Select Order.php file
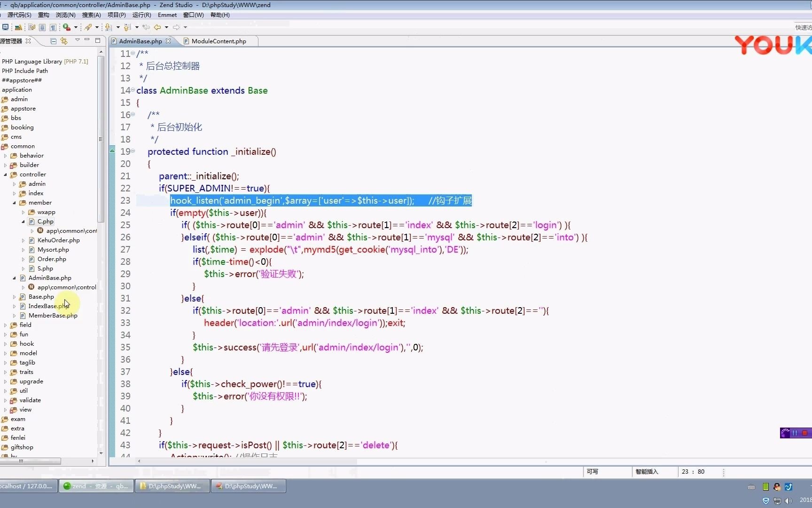The width and height of the screenshot is (812, 508). point(52,259)
